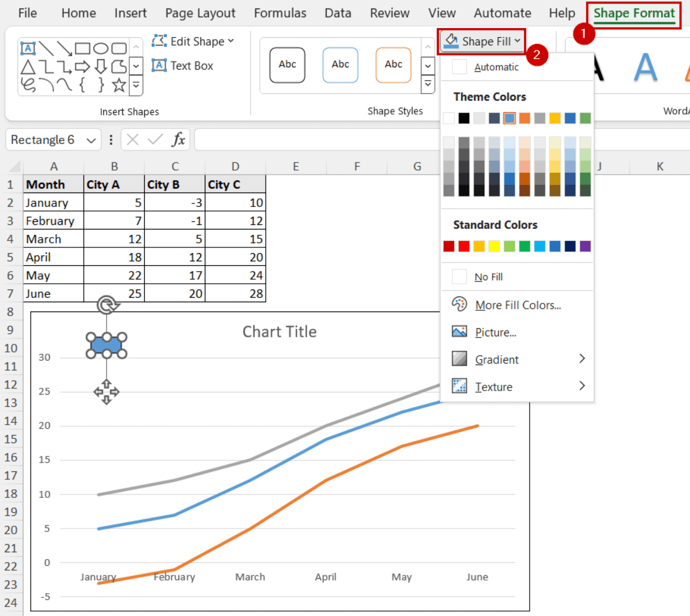Screen dimensions: 690x616
Task: Switch to the Formulas ribbon tab
Action: pyautogui.click(x=279, y=13)
